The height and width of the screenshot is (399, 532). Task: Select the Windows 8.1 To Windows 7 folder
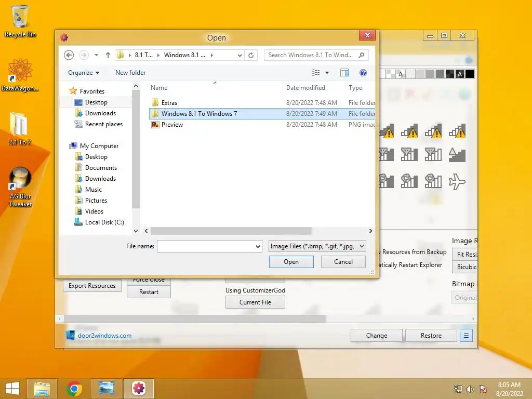pyautogui.click(x=262, y=114)
